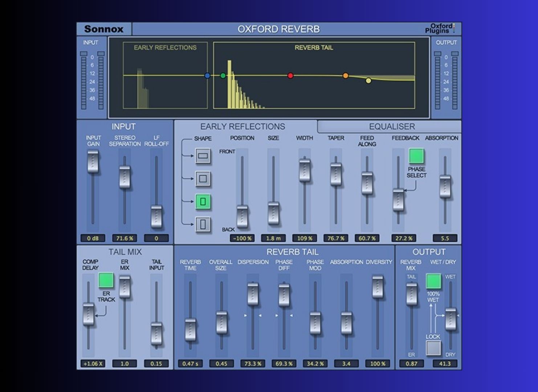Click the Comp Delay slider handle
Image resolution: width=538 pixels, height=392 pixels.
88,314
